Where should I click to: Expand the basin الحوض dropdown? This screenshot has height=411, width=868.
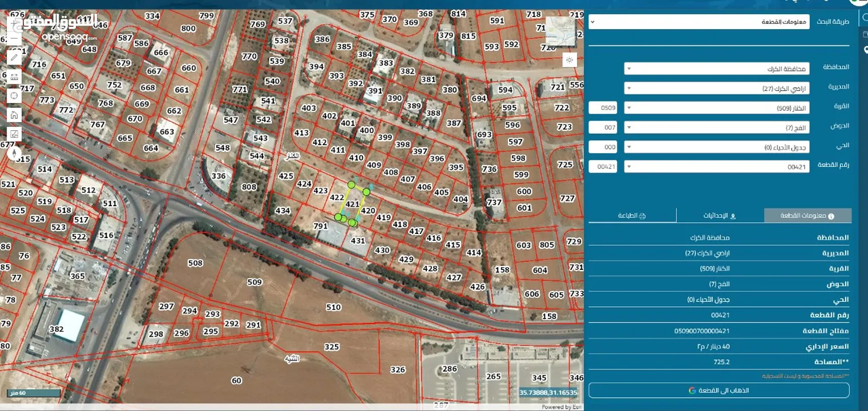tap(717, 127)
